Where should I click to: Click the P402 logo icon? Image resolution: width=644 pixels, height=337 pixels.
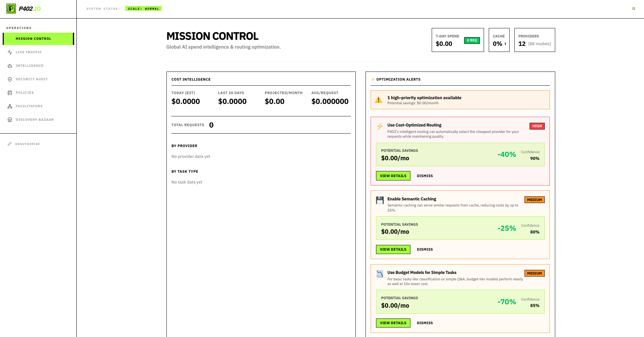coord(11,8)
